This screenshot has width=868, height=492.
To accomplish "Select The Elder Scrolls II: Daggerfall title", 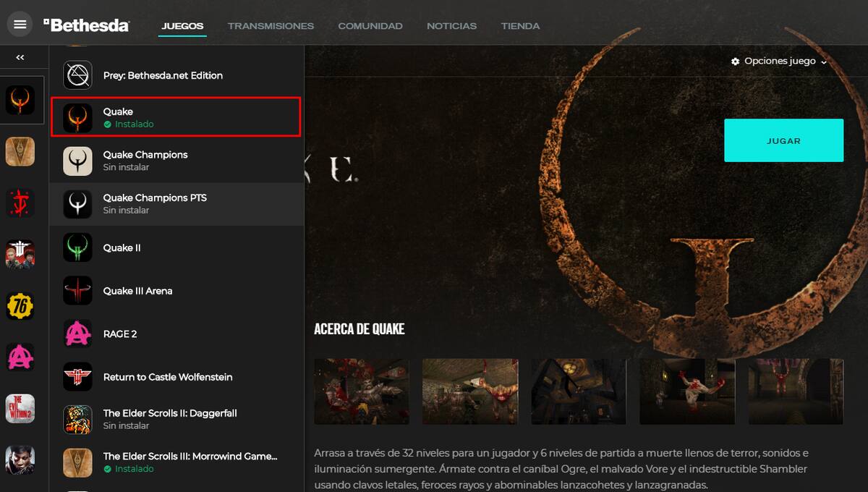I will pos(170,413).
